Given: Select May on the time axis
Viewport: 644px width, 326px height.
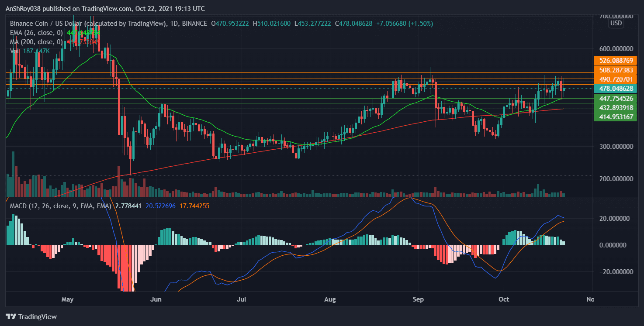Looking at the screenshot, I should point(67,299).
